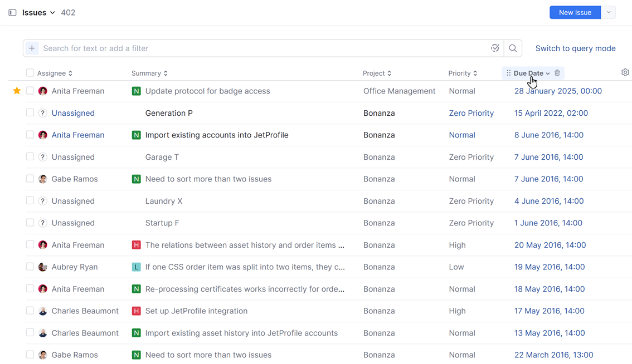Screen dimensions: 632x364
Task: Toggle the sidebar panel icon
Action: click(x=12, y=12)
